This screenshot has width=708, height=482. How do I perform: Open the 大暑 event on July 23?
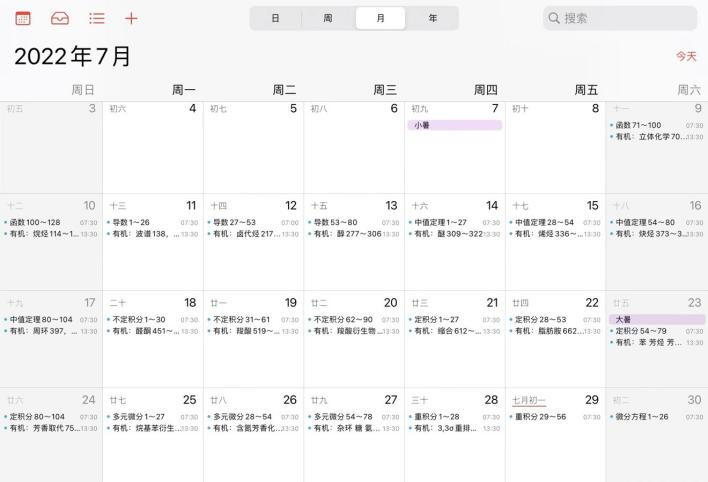click(x=656, y=319)
